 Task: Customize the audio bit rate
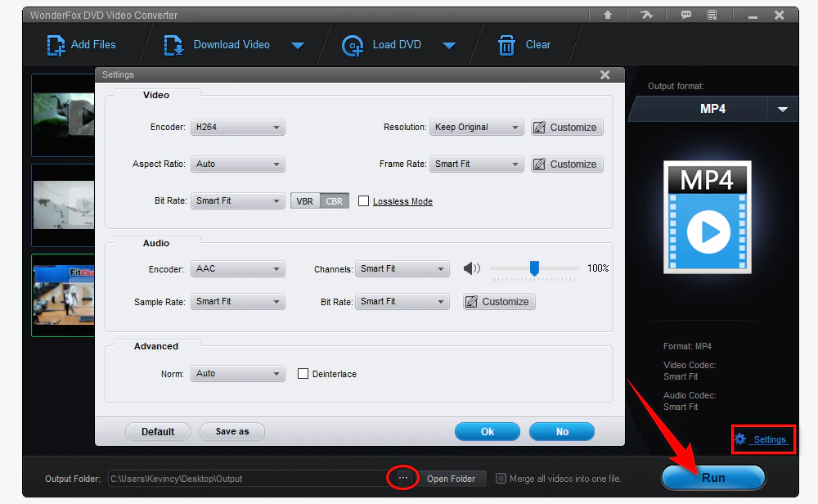tap(499, 302)
